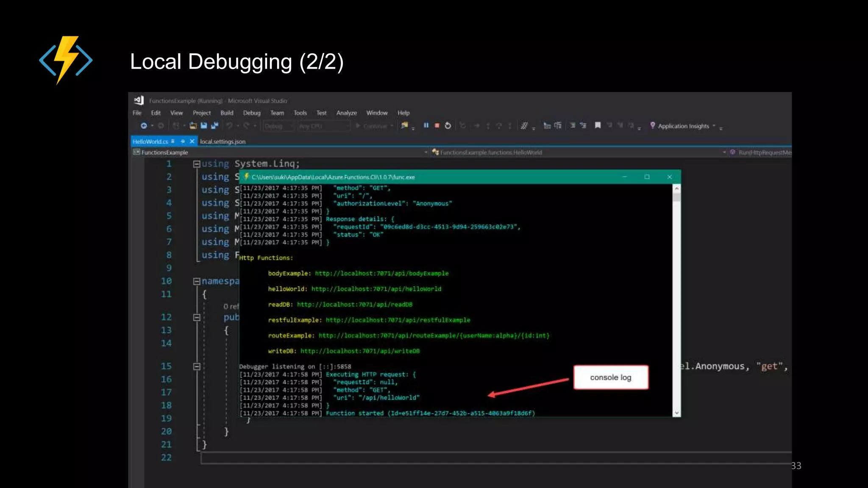The width and height of the screenshot is (868, 488).
Task: Click the restfulExample localhost URL
Action: (398, 320)
